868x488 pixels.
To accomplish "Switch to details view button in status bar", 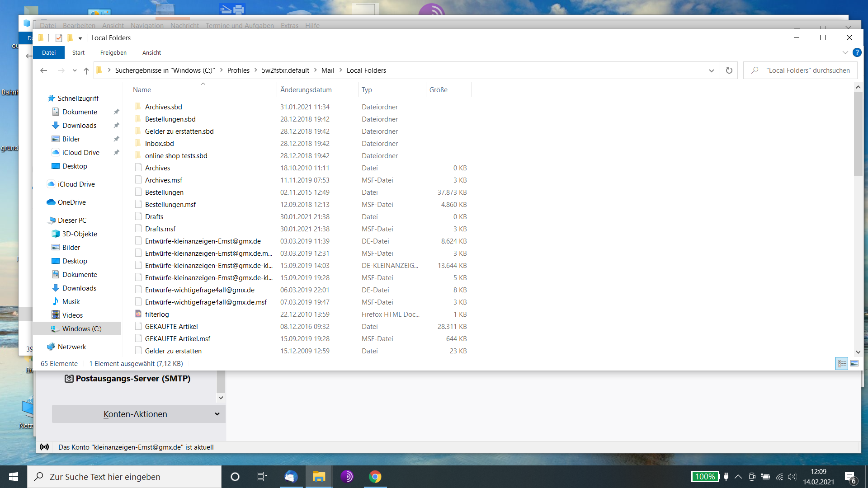I will tap(842, 363).
